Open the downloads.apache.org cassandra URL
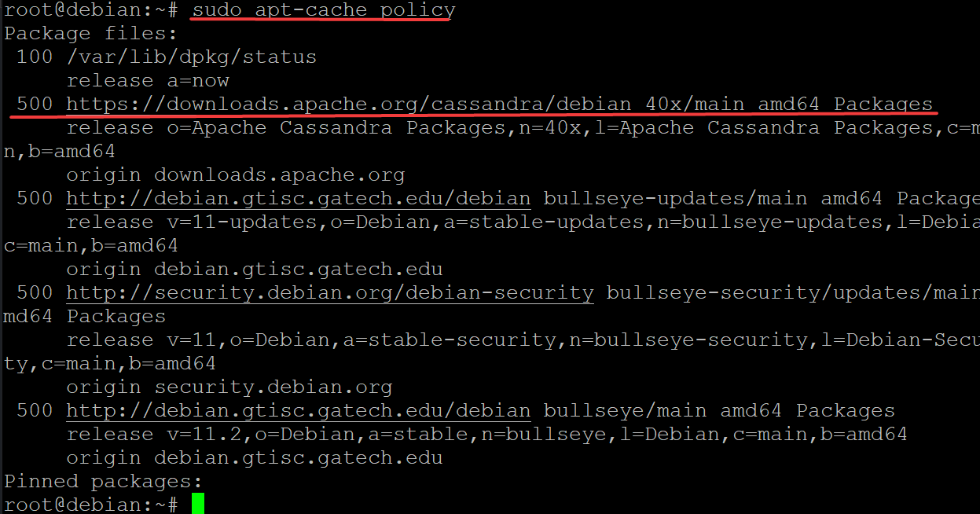 click(499, 104)
